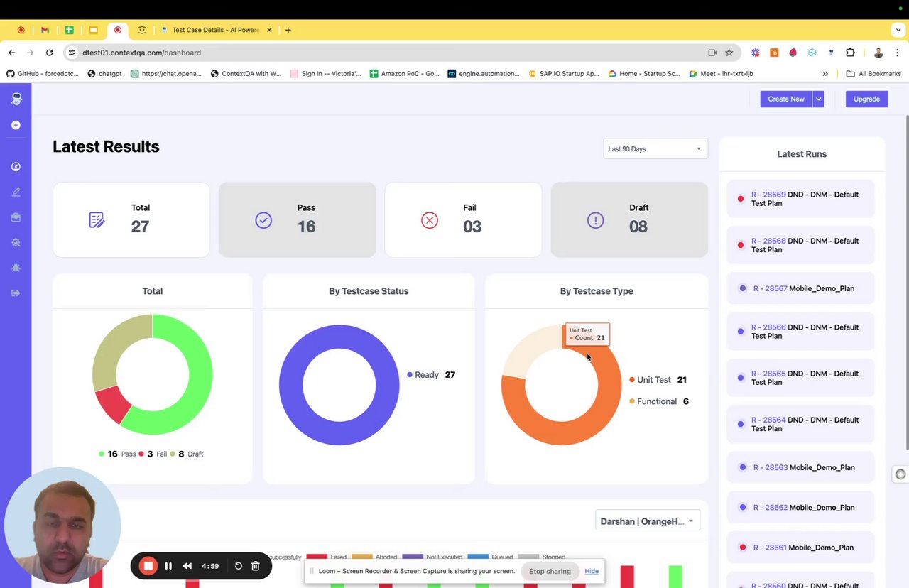Screen dimensions: 909x588
Task: Stop the Loom recording with red button
Action: click(x=148, y=566)
